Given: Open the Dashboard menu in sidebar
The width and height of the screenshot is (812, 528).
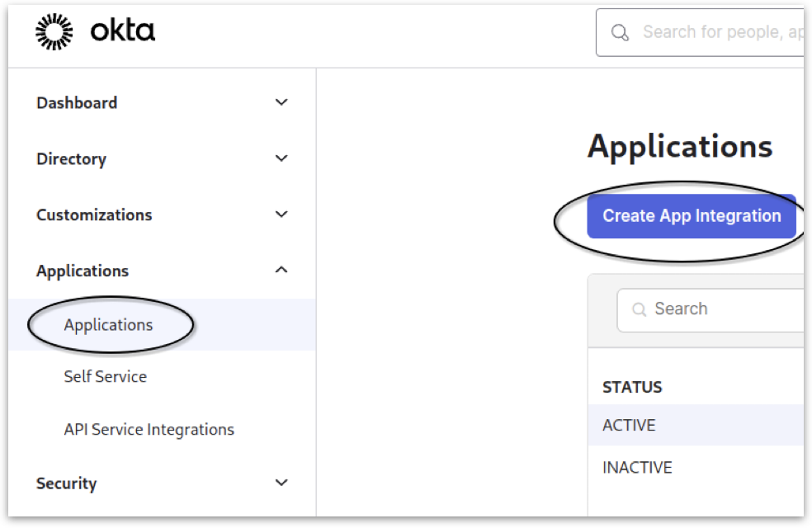Looking at the screenshot, I should coord(77,103).
